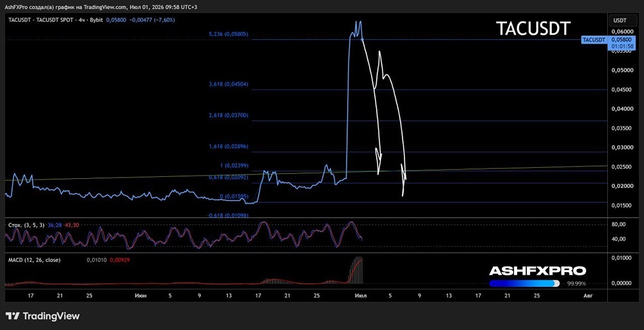Click the Авг marker on time axis
The image size is (644, 330).
tap(588, 295)
